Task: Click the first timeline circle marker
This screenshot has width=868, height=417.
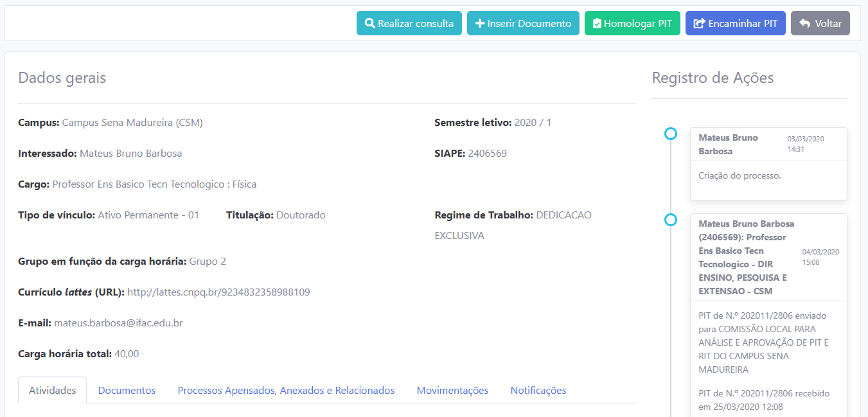Action: click(x=670, y=134)
